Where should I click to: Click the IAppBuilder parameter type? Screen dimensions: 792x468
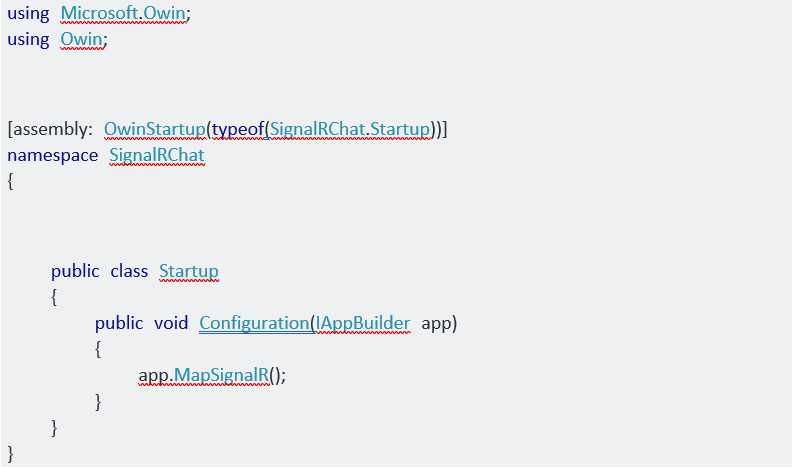tap(363, 323)
